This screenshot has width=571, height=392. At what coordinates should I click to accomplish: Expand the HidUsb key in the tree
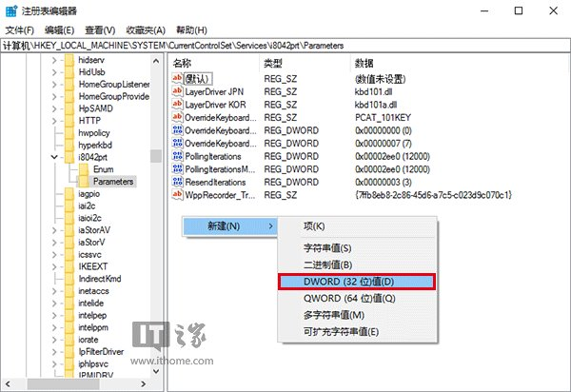[x=56, y=72]
